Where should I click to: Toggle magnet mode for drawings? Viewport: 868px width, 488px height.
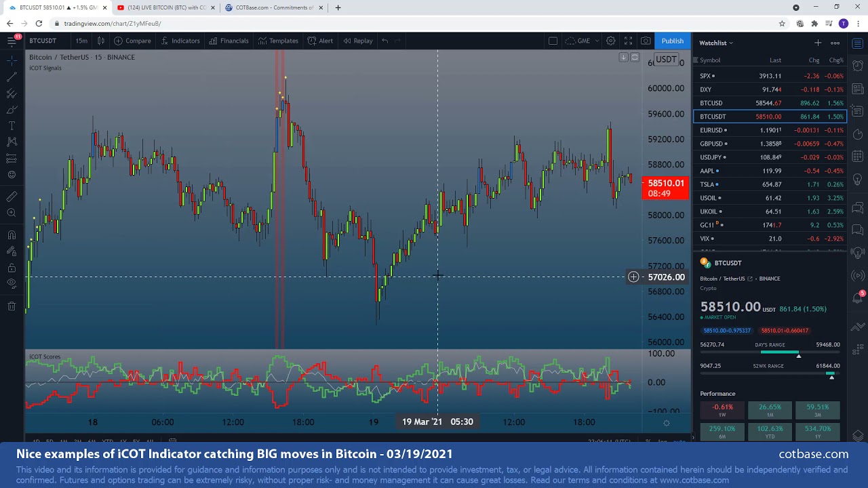[12, 235]
